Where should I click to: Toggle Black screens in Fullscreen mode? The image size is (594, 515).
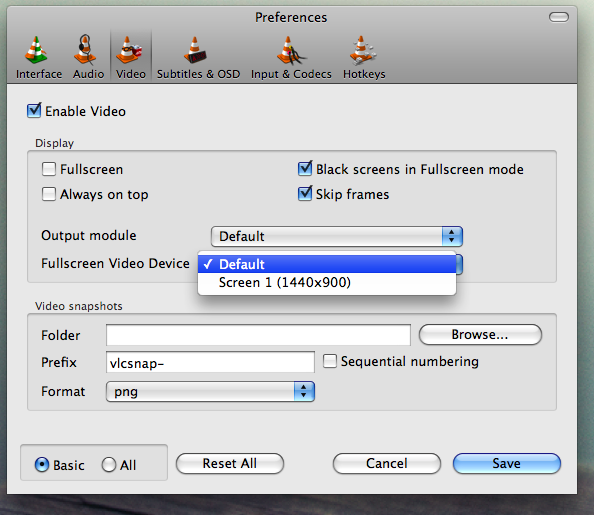pos(305,169)
